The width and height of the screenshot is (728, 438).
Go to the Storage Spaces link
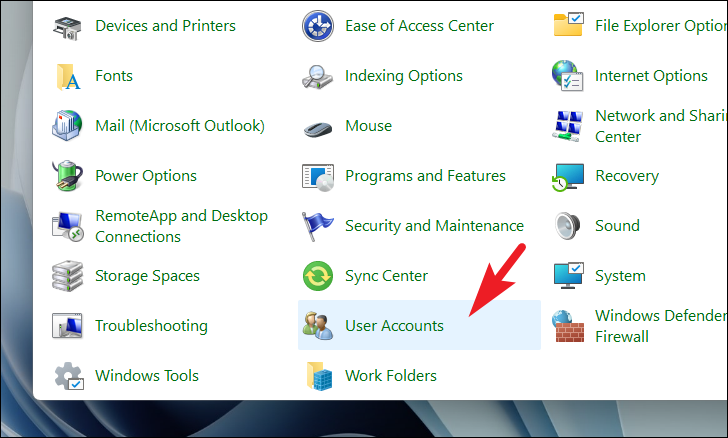(147, 276)
